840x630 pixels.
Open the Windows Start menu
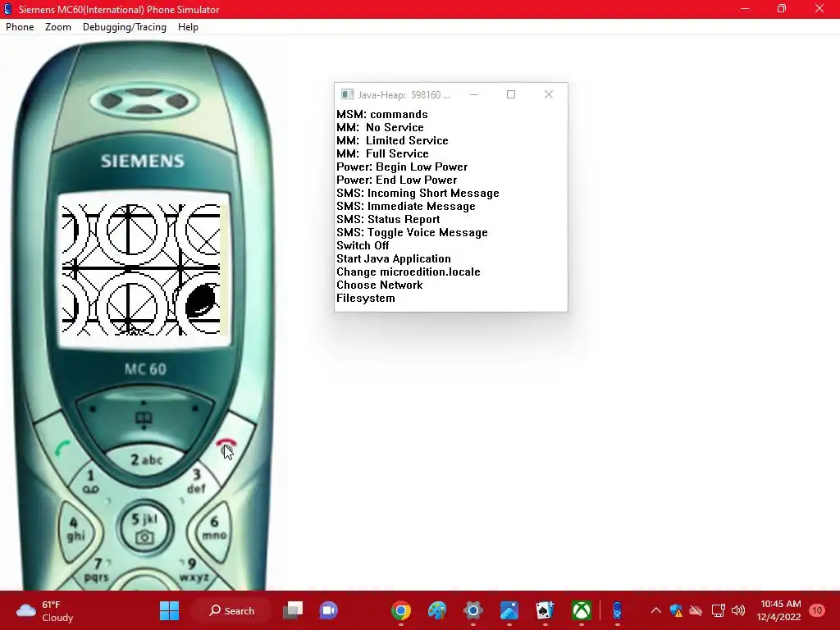click(x=169, y=610)
